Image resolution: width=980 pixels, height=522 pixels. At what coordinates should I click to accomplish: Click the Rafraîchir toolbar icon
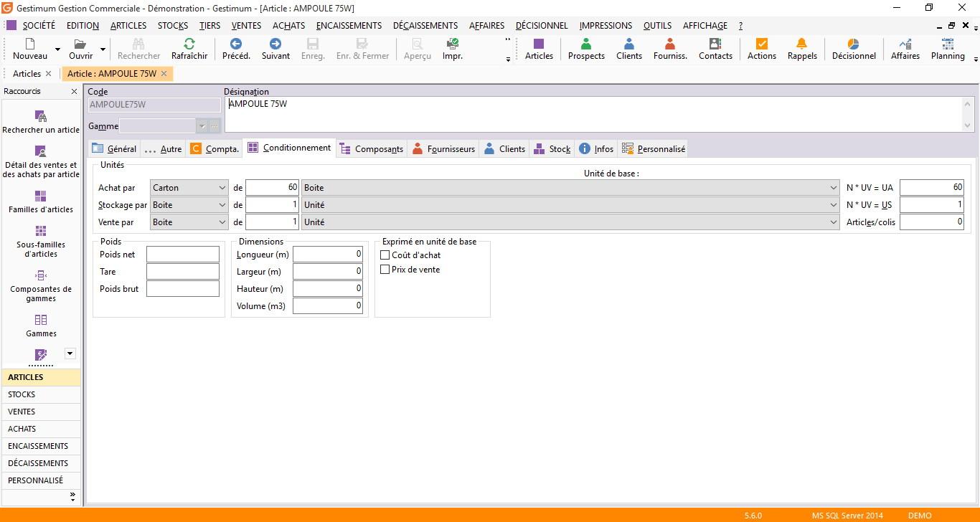pyautogui.click(x=189, y=49)
